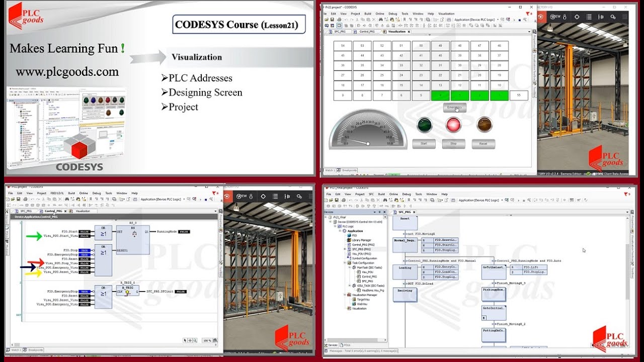Click orange play icon in Factory I/O beside Control_PRG editor
Image resolution: width=644 pixels, height=362 pixels.
click(x=226, y=196)
